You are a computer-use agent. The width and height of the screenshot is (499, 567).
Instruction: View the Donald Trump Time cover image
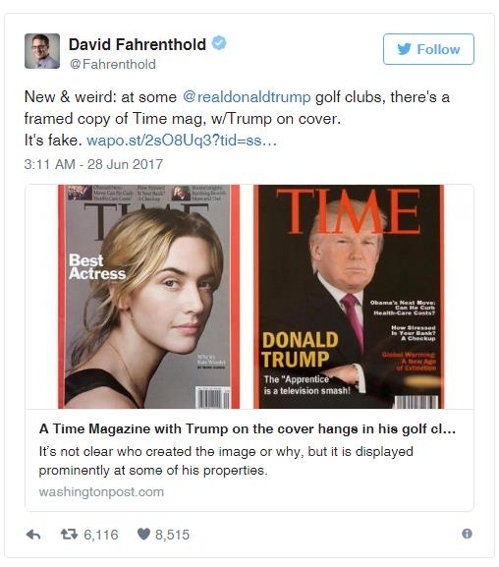(x=349, y=297)
